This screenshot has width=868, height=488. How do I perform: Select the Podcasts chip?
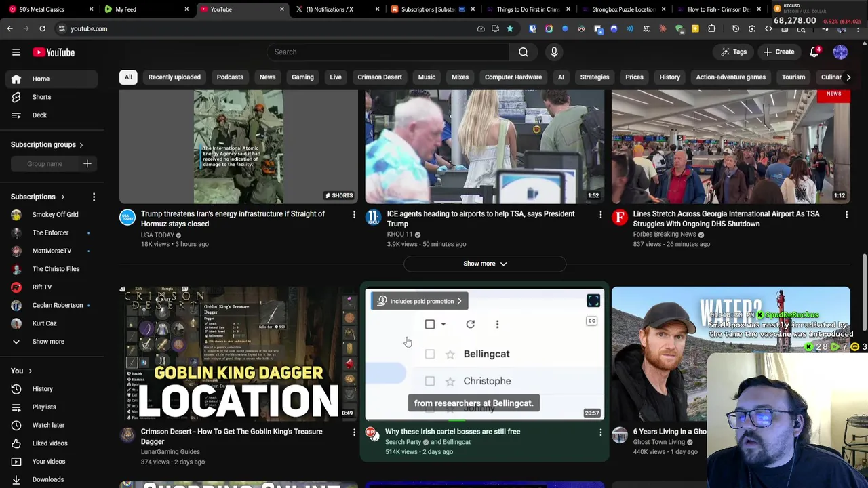(230, 77)
